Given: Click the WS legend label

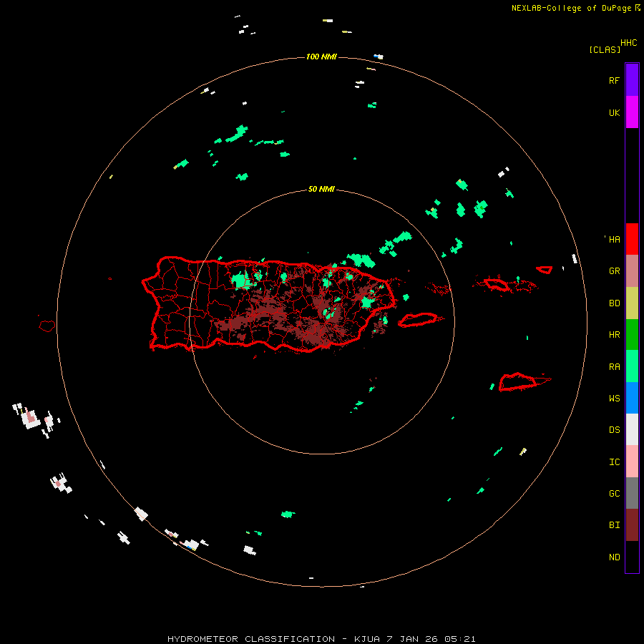Looking at the screenshot, I should pyautogui.click(x=614, y=398).
